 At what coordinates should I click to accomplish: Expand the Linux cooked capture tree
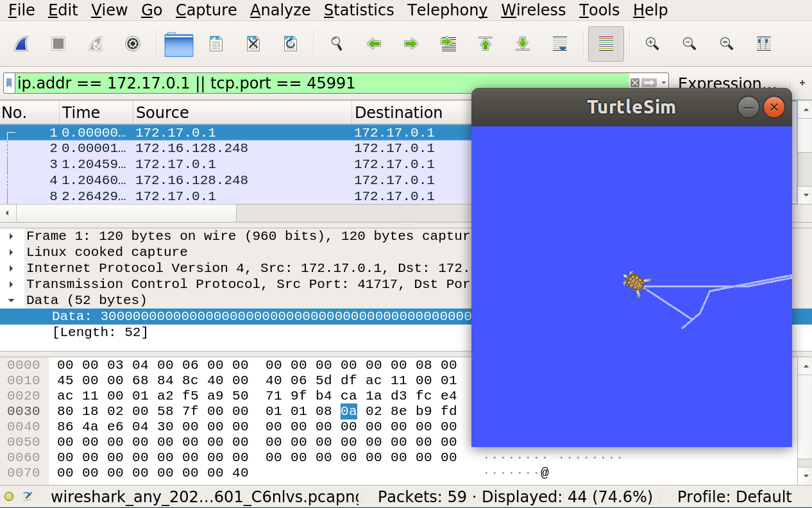click(12, 252)
